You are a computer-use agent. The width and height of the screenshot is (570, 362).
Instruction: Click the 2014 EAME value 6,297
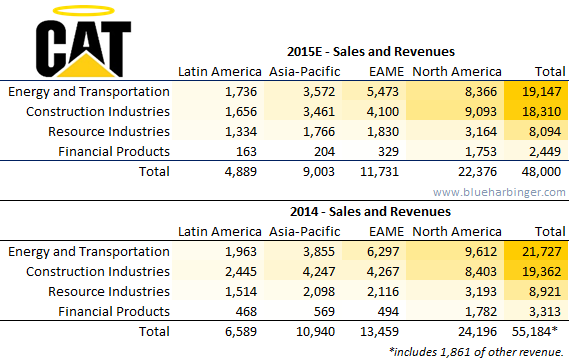click(383, 251)
